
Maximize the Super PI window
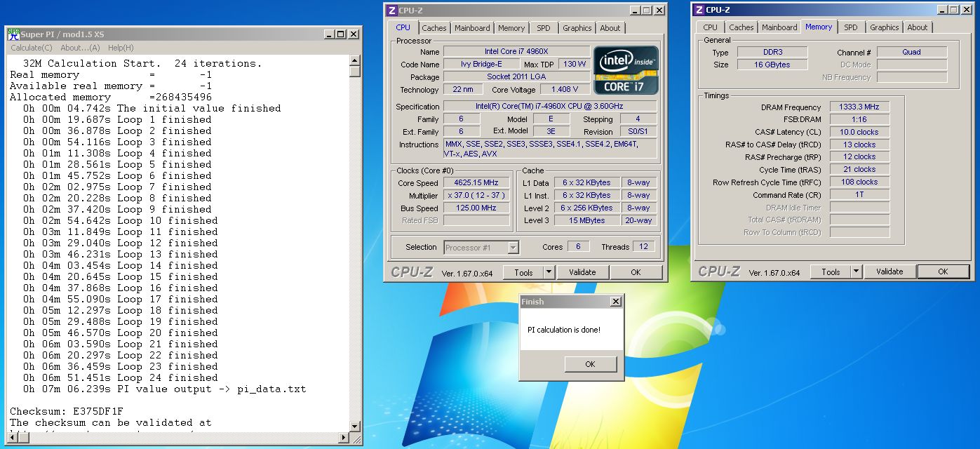[341, 34]
